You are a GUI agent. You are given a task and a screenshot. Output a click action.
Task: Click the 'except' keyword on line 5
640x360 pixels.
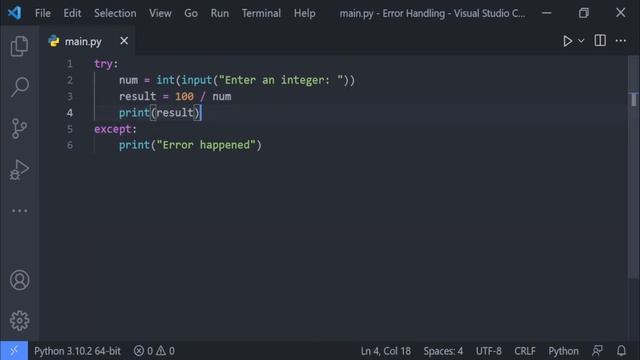pyautogui.click(x=113, y=129)
